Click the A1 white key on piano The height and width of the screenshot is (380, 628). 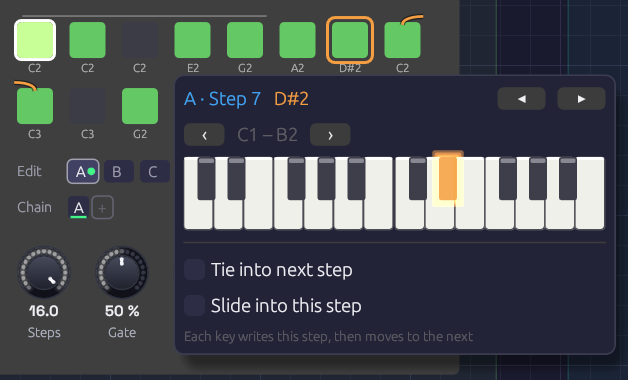348,215
